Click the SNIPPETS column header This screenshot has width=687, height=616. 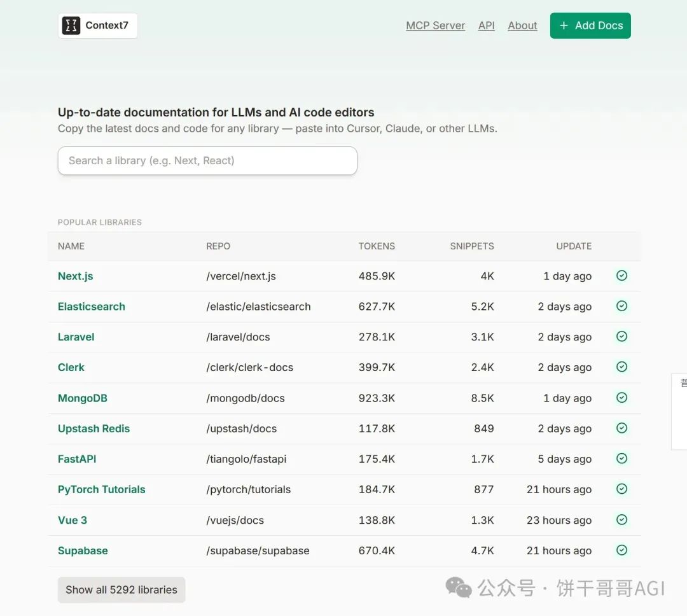click(x=472, y=246)
